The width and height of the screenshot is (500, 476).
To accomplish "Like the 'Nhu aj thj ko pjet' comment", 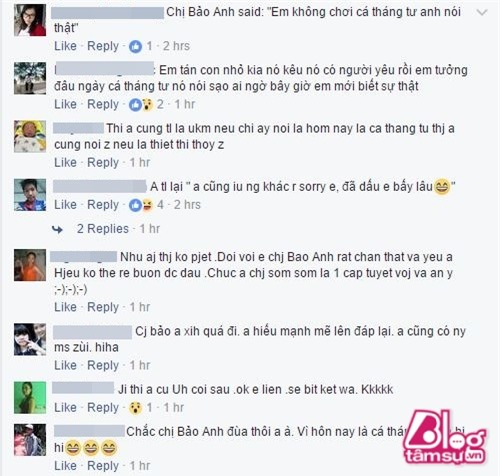I will pyautogui.click(x=65, y=307).
